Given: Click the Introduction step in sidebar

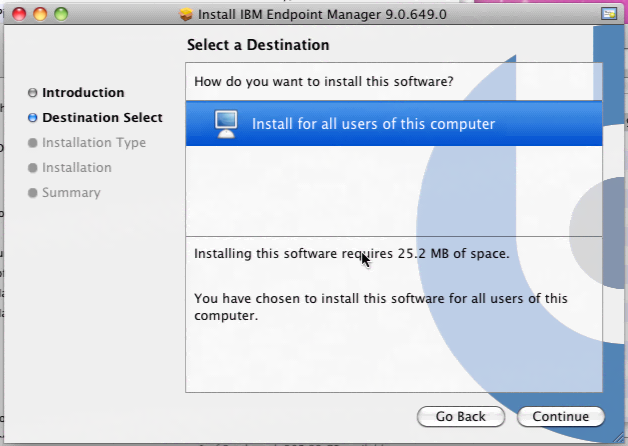Looking at the screenshot, I should pos(83,92).
